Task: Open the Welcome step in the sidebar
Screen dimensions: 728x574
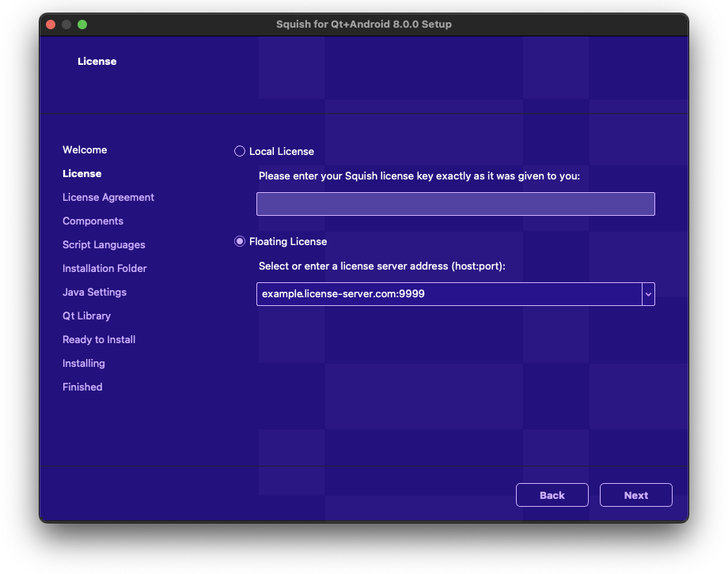Action: pyautogui.click(x=85, y=149)
